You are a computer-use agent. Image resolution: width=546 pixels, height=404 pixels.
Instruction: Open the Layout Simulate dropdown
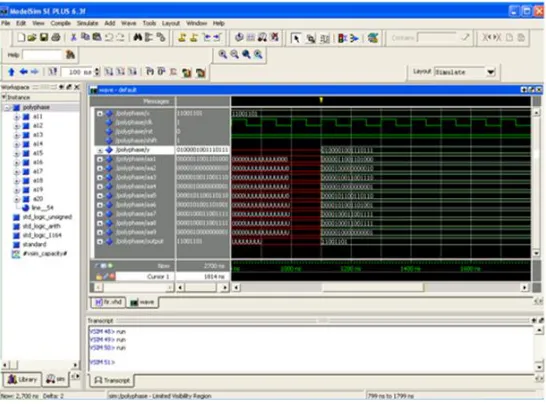pyautogui.click(x=491, y=72)
